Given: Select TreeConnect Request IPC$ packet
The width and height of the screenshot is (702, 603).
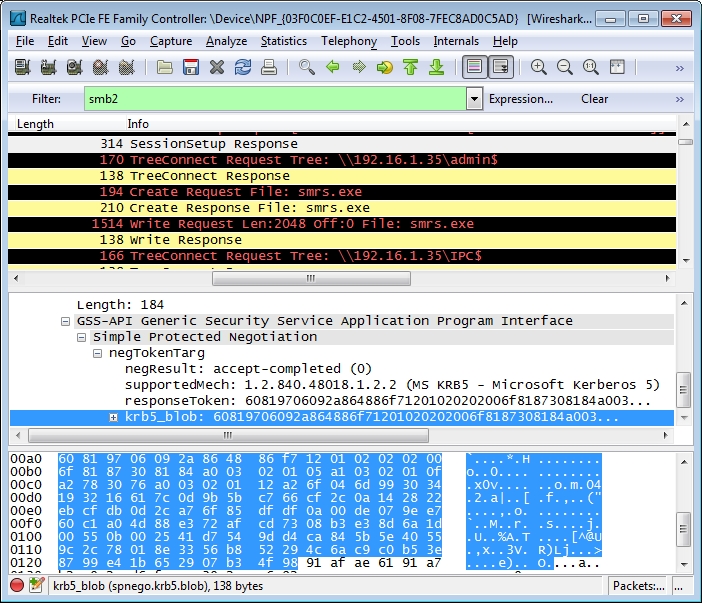Looking at the screenshot, I should (342, 256).
